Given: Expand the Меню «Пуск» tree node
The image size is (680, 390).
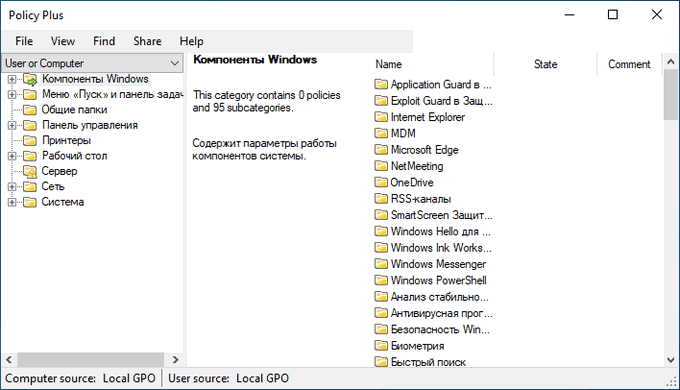Looking at the screenshot, I should point(12,94).
